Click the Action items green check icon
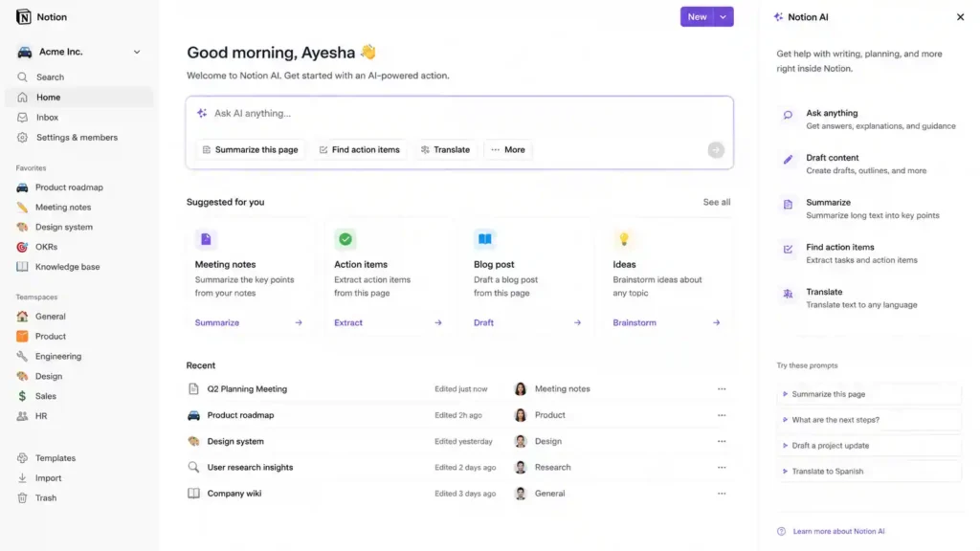Viewport: 980px width, 551px height. (x=345, y=238)
